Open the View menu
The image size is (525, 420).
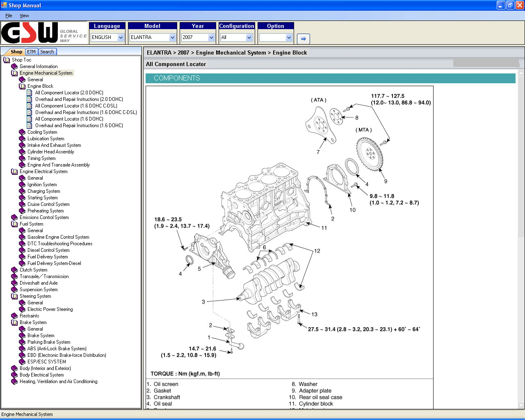[24, 16]
